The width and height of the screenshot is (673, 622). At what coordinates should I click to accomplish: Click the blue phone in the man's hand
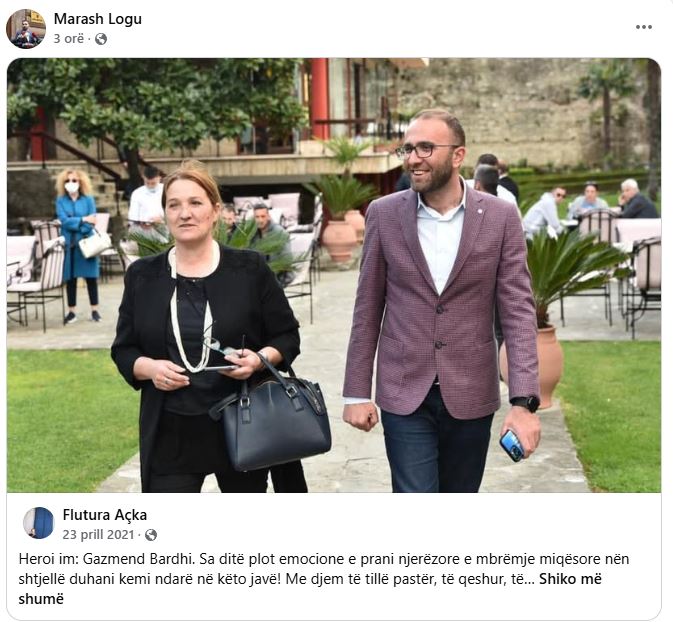pos(512,446)
